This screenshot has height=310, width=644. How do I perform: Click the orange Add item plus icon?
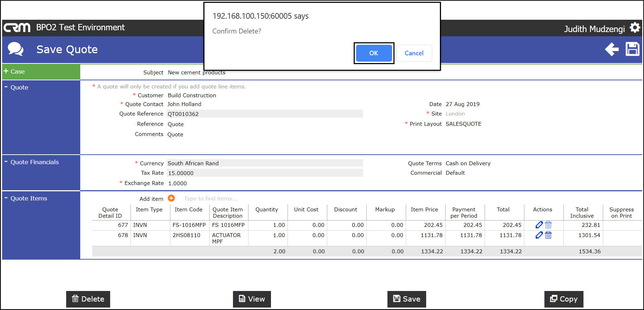(171, 198)
